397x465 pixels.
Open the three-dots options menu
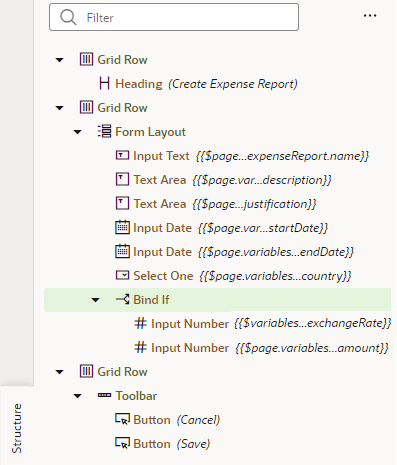point(370,16)
